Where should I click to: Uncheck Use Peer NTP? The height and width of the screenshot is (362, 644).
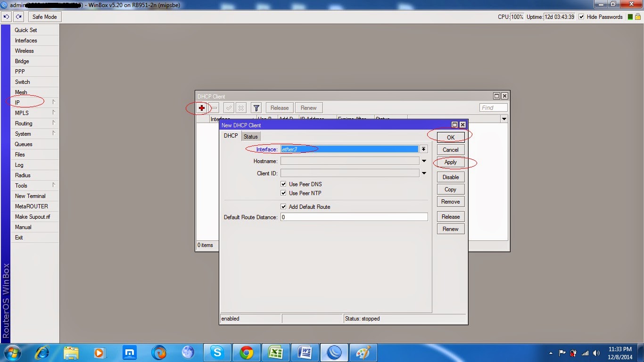tap(283, 193)
